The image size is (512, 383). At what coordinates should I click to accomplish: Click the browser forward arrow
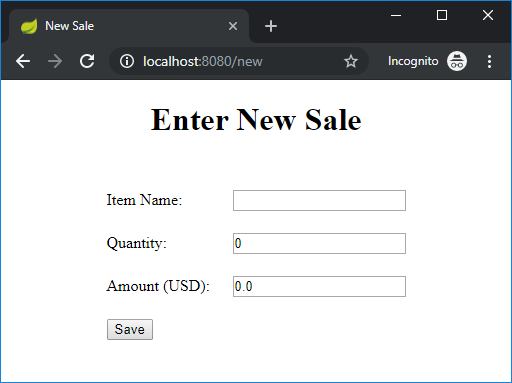[x=55, y=61]
